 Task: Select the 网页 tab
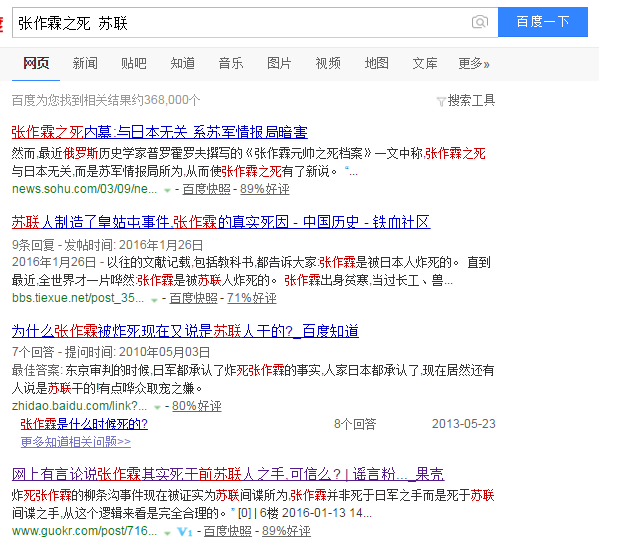tap(36, 63)
